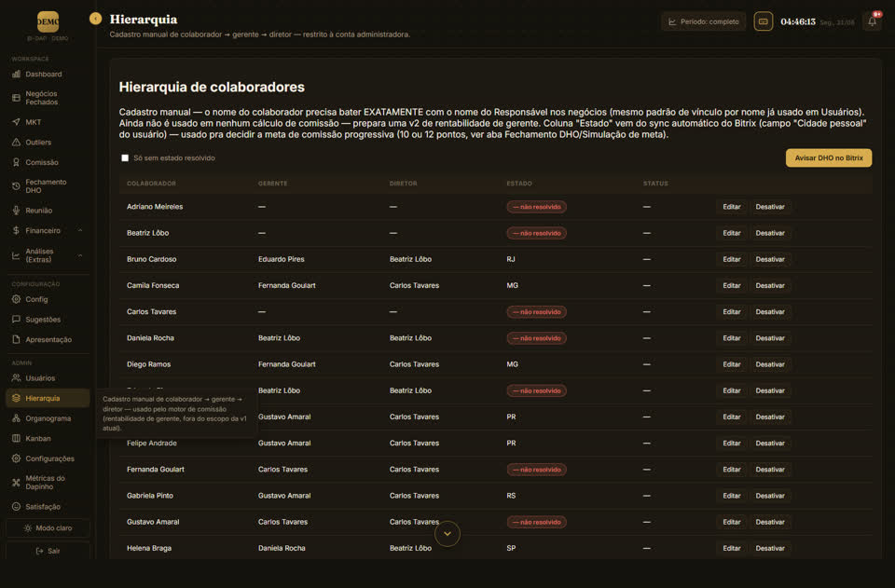Click Desativar for Helena Braga
Image resolution: width=895 pixels, height=588 pixels.
(x=770, y=548)
